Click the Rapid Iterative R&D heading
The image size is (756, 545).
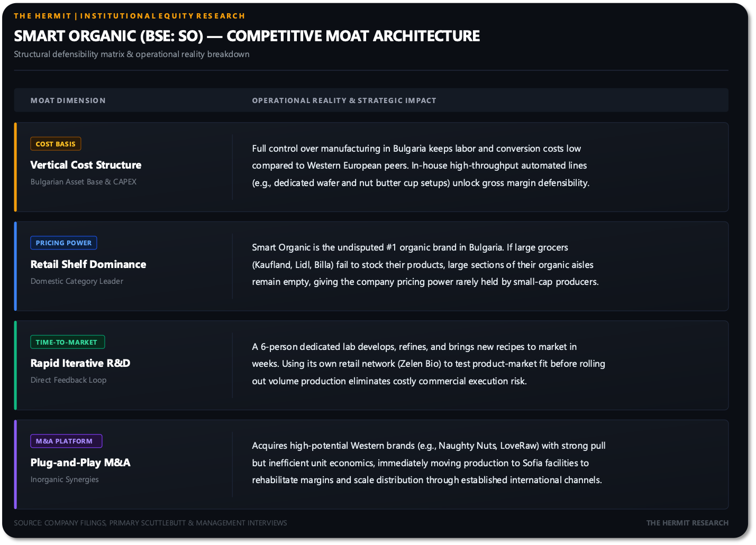pos(80,363)
